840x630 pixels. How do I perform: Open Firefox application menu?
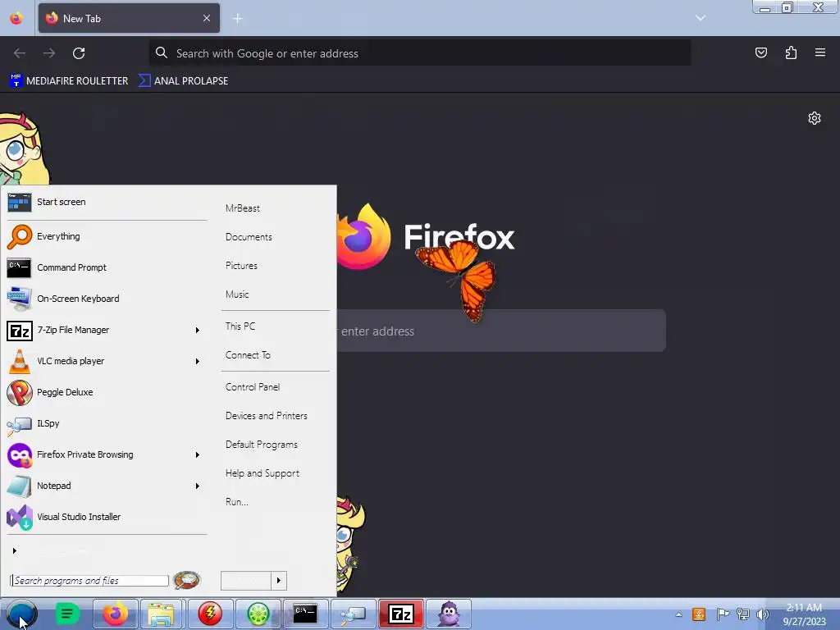[x=820, y=52]
